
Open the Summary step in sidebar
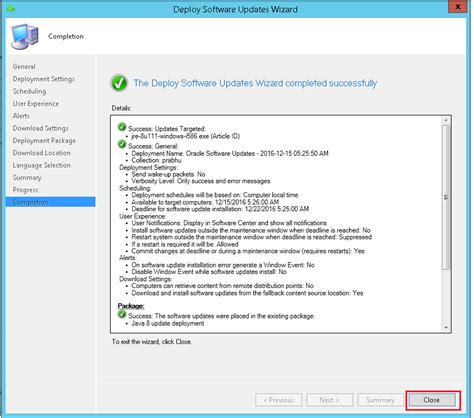pos(27,177)
